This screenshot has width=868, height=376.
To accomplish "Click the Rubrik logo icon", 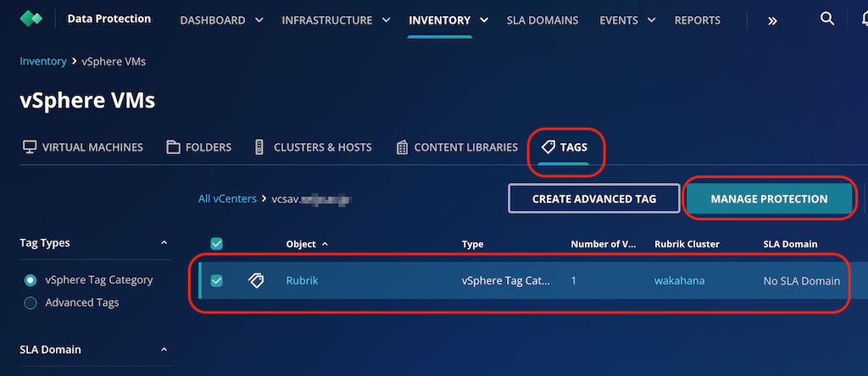I will pyautogui.click(x=31, y=19).
